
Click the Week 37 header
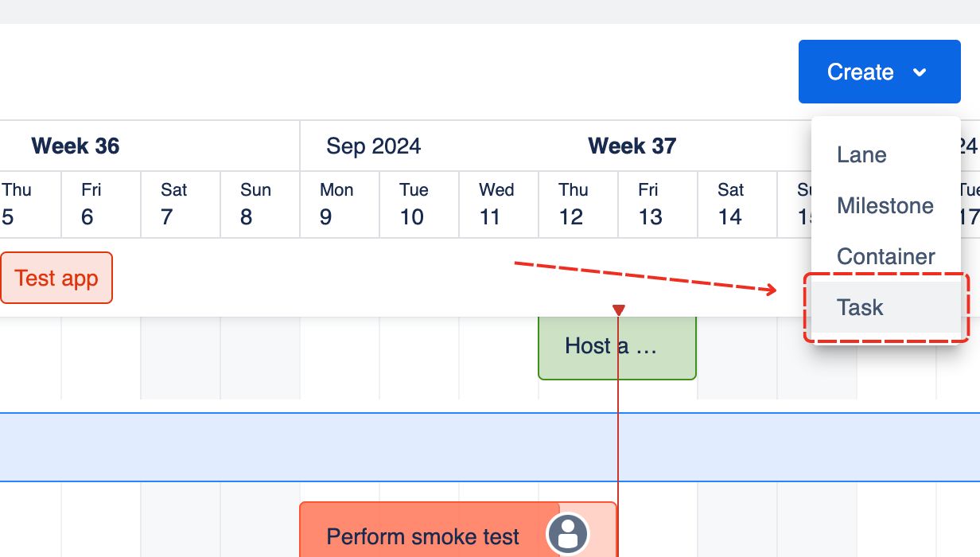coord(632,146)
